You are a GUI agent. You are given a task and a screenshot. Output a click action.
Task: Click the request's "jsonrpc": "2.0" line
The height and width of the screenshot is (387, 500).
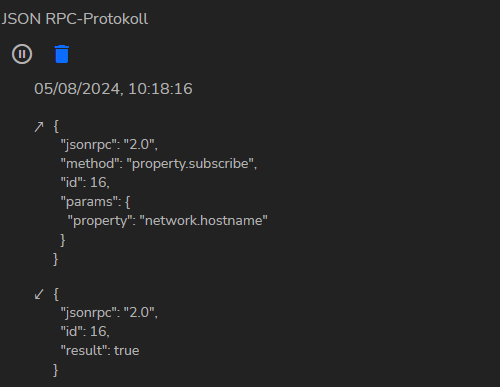109,145
